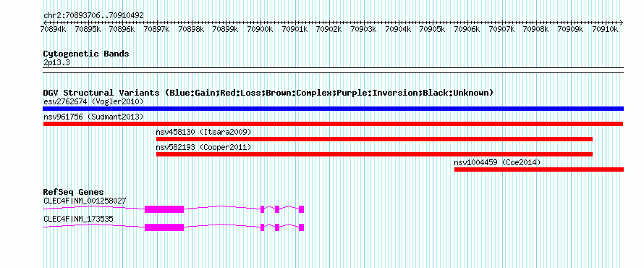Click the 70903k ruler tick label

pyautogui.click(x=365, y=29)
